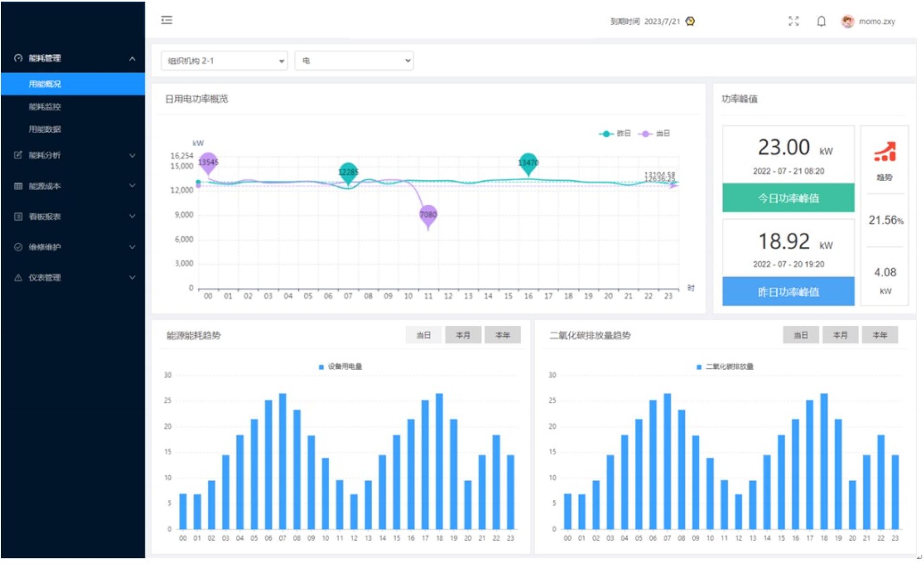
Task: Click the momo.zxy user avatar
Action: pyautogui.click(x=847, y=21)
